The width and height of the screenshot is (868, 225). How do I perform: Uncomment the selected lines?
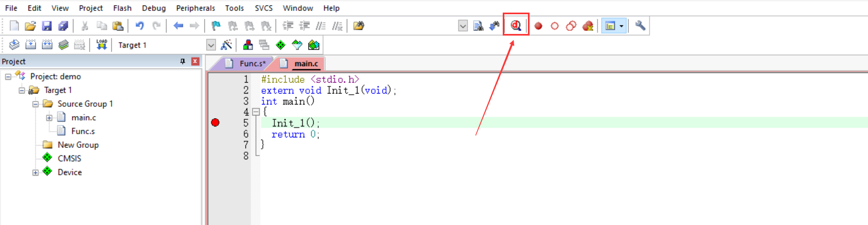point(337,26)
